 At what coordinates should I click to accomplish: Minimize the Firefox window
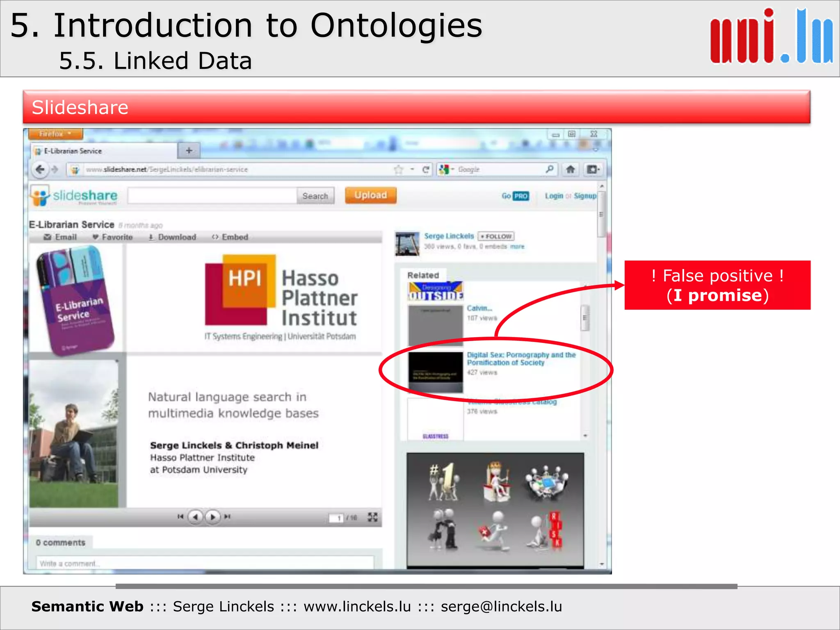(x=556, y=134)
